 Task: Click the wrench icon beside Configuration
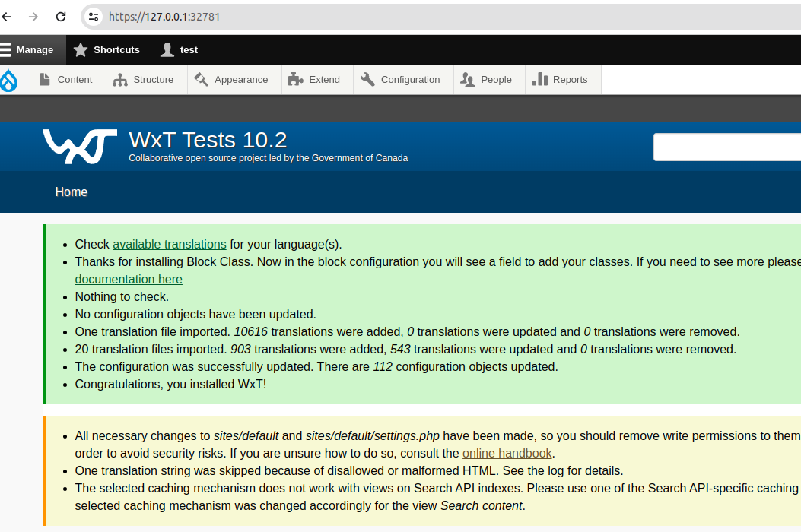(368, 79)
